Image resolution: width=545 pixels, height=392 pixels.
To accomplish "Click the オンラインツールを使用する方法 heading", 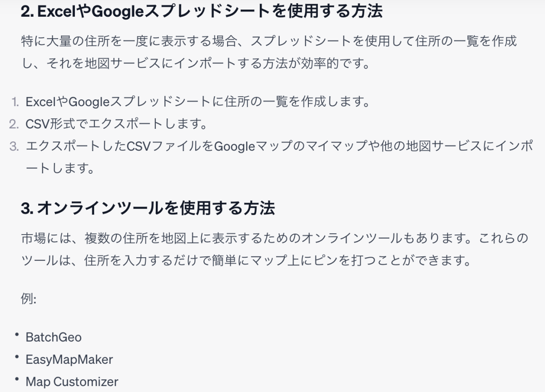I will (x=148, y=209).
